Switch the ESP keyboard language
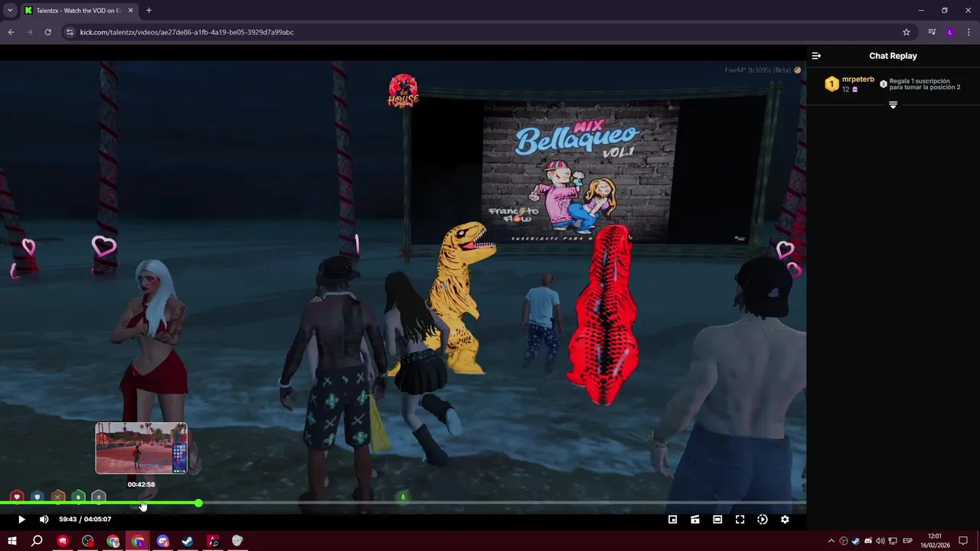 pos(908,541)
